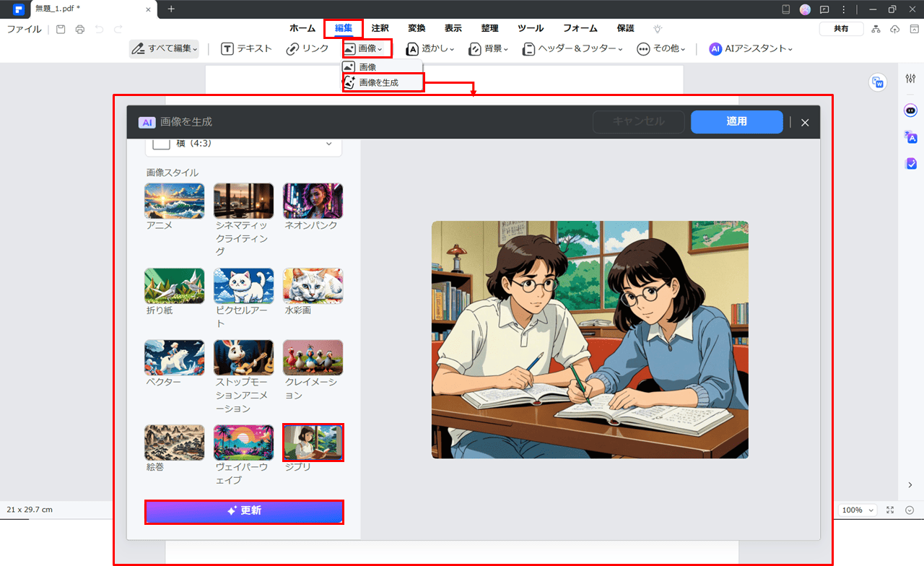Switch to the ホーム tab

point(302,28)
